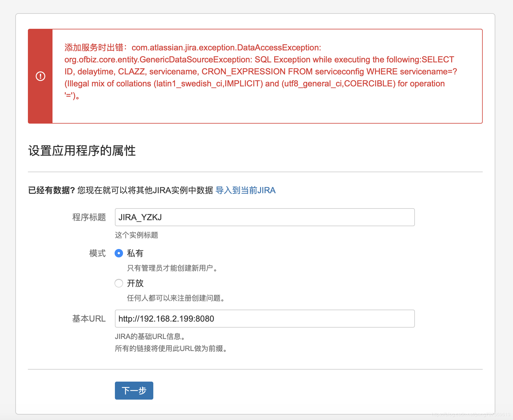
Task: Select the 私有 private mode radio button
Action: click(119, 253)
